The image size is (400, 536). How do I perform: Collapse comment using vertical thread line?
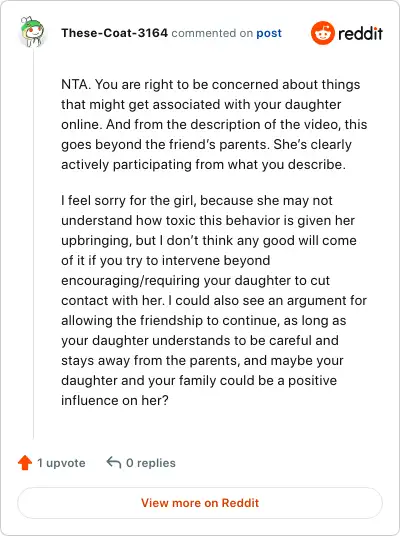[x=34, y=243]
